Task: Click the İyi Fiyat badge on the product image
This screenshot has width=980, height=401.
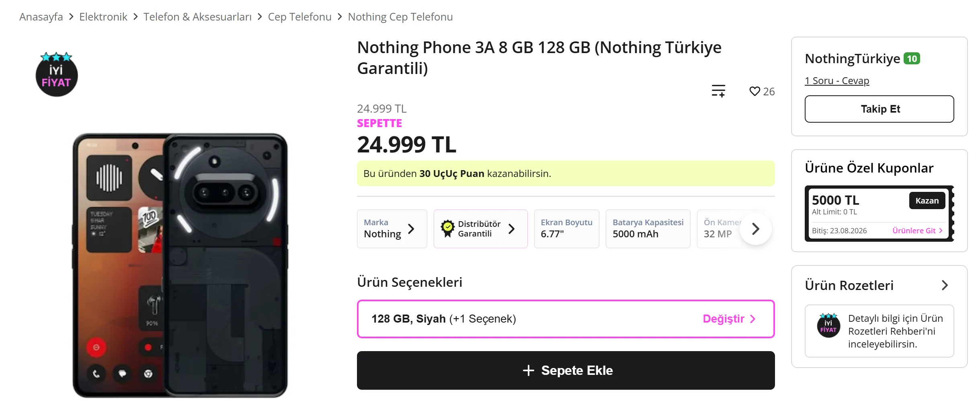Action: (x=56, y=74)
